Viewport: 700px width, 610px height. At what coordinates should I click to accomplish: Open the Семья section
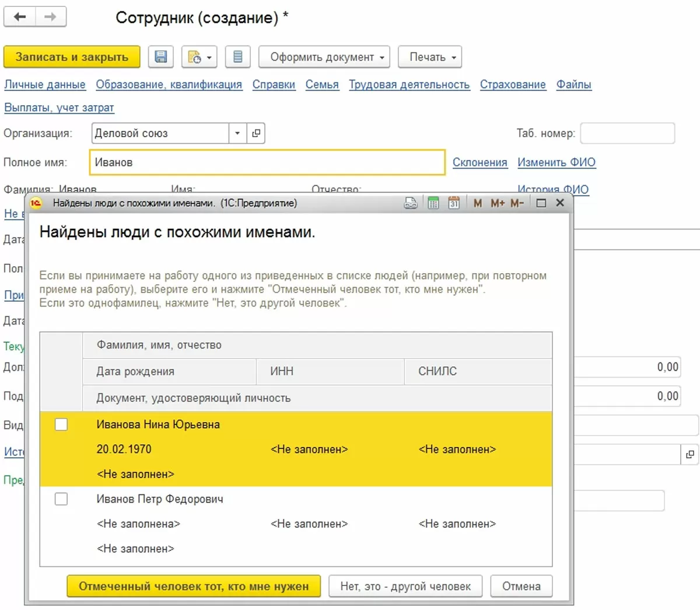pos(322,85)
